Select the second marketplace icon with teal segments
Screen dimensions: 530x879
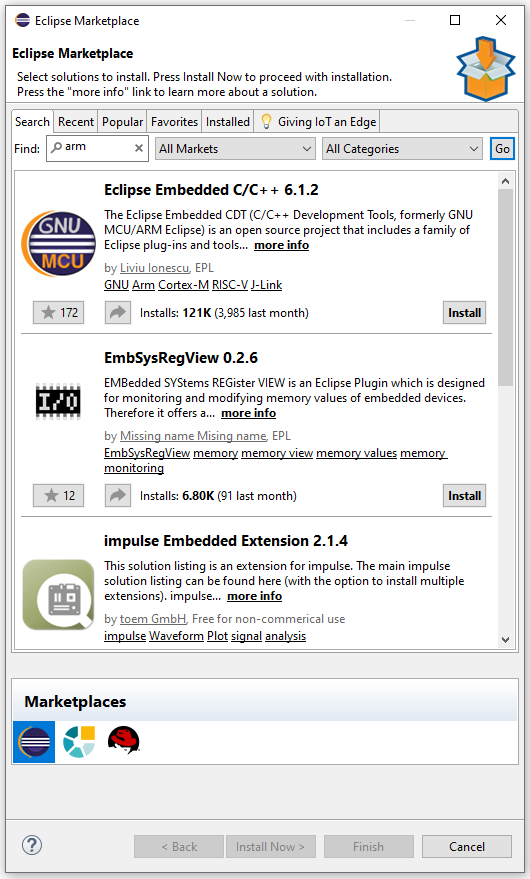click(79, 742)
